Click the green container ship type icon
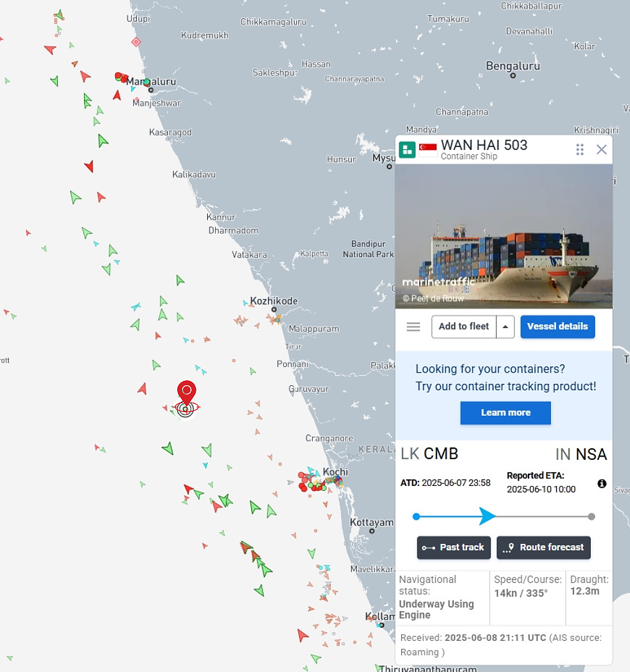630x672 pixels. tap(407, 149)
